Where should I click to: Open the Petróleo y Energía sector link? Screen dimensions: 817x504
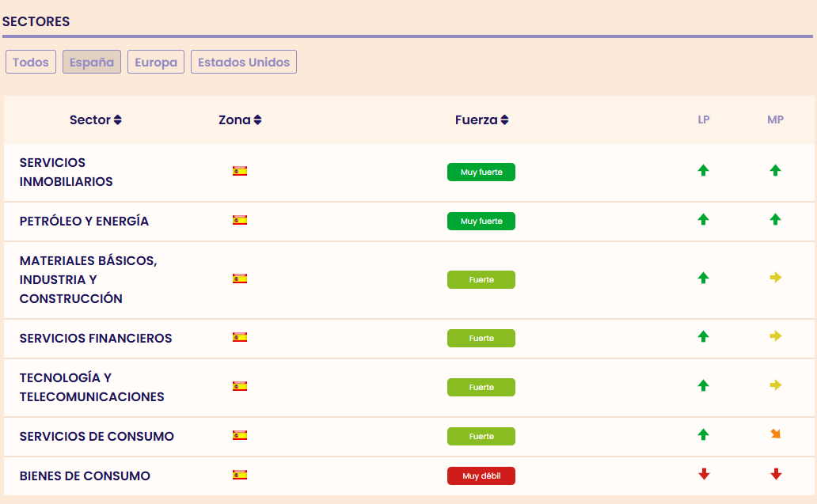pos(84,222)
